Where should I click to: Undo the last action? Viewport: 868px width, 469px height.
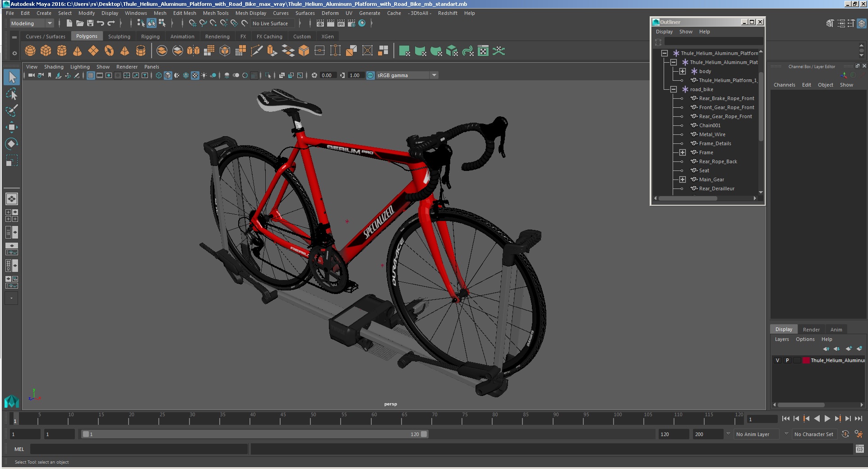click(101, 23)
